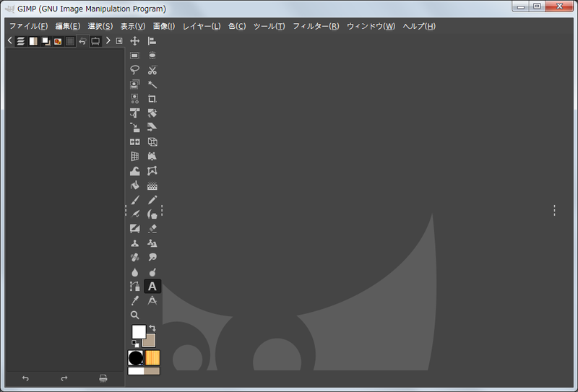
Task: Open the 色(C) menu
Action: [x=237, y=26]
